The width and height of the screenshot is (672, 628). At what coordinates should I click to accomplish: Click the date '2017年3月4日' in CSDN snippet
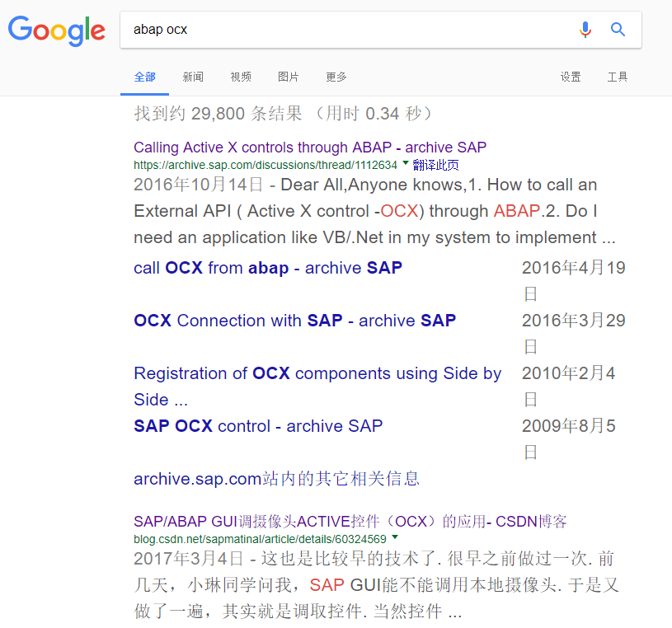click(188, 559)
